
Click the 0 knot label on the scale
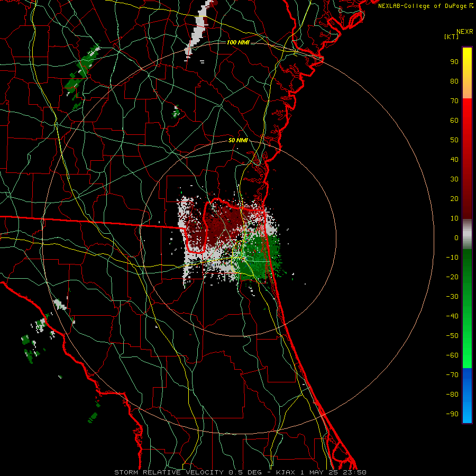pyautogui.click(x=456, y=238)
